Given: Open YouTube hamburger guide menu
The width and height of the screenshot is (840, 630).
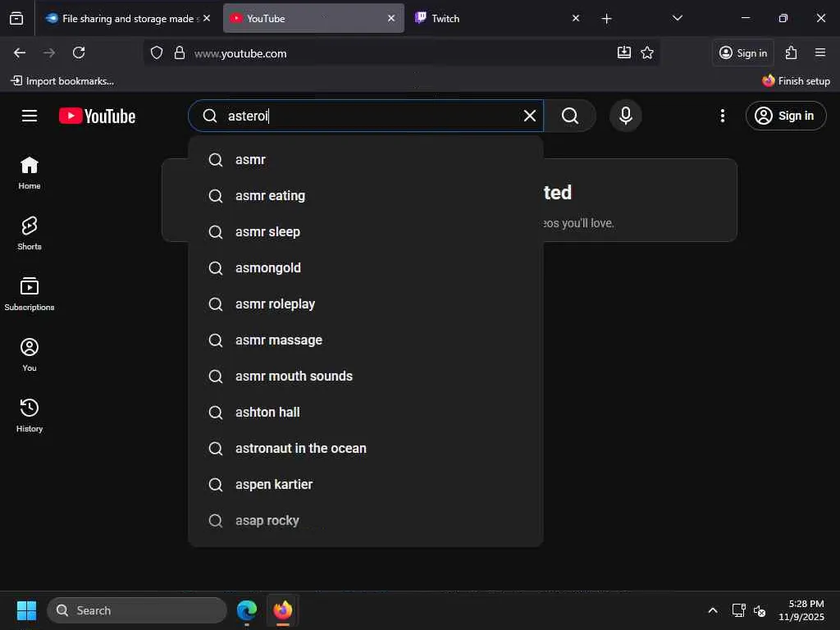Looking at the screenshot, I should (30, 116).
